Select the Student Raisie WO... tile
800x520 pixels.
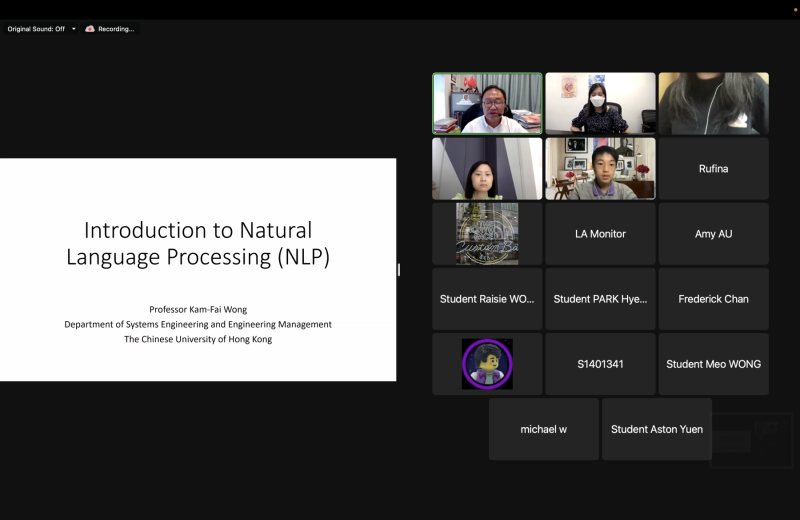coord(487,299)
